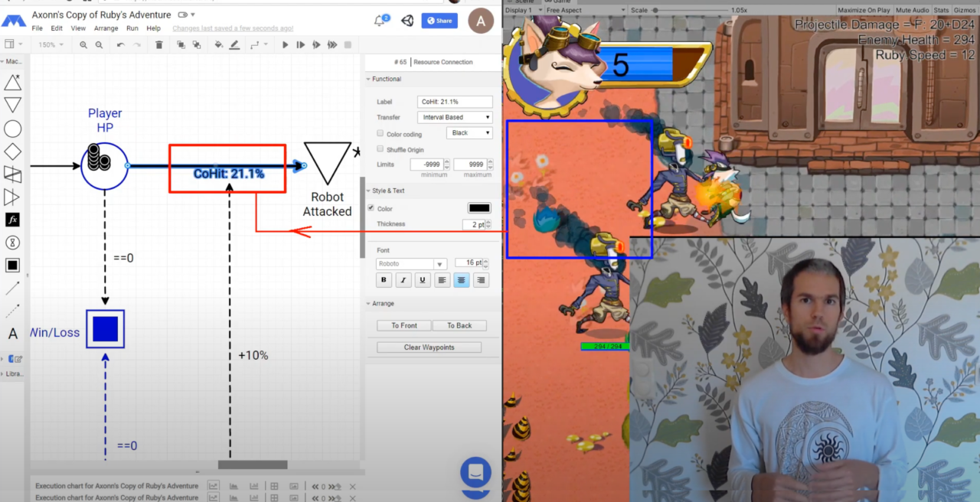Toggle underline text formatting
The image size is (980, 502).
[x=423, y=280]
